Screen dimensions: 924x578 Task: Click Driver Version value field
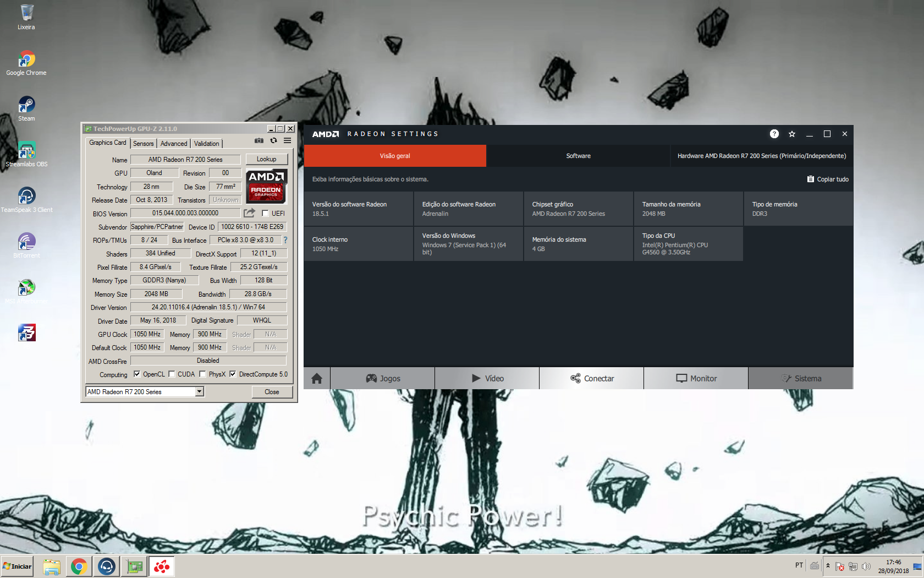(x=208, y=307)
